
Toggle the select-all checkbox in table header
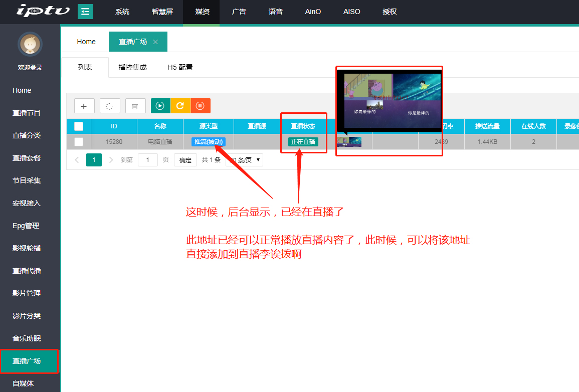pos(79,126)
